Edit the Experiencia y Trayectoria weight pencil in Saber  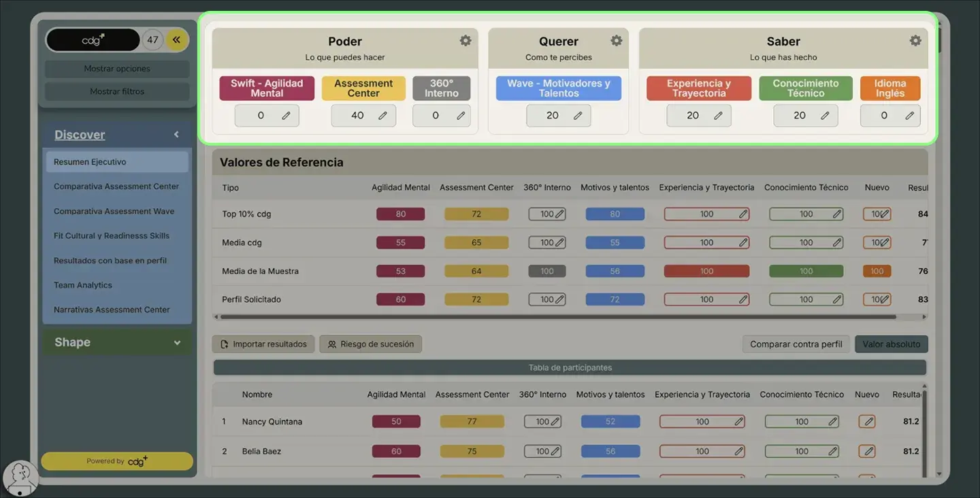coord(718,116)
